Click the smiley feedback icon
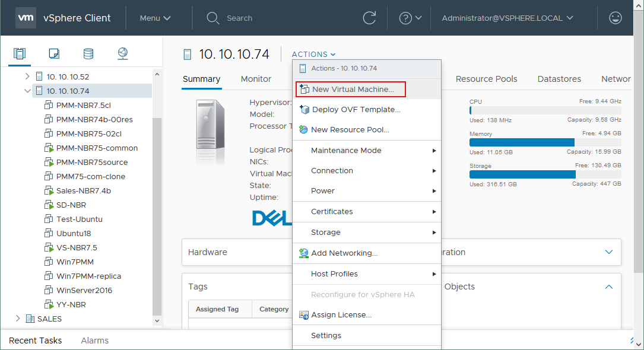Screen dimensions: 644x350 616,18
